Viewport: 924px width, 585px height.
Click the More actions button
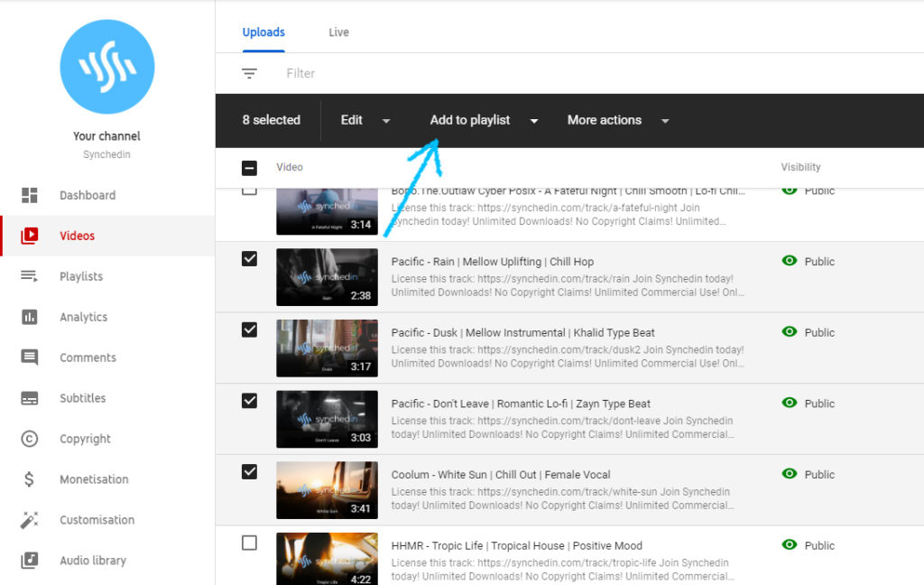point(605,120)
